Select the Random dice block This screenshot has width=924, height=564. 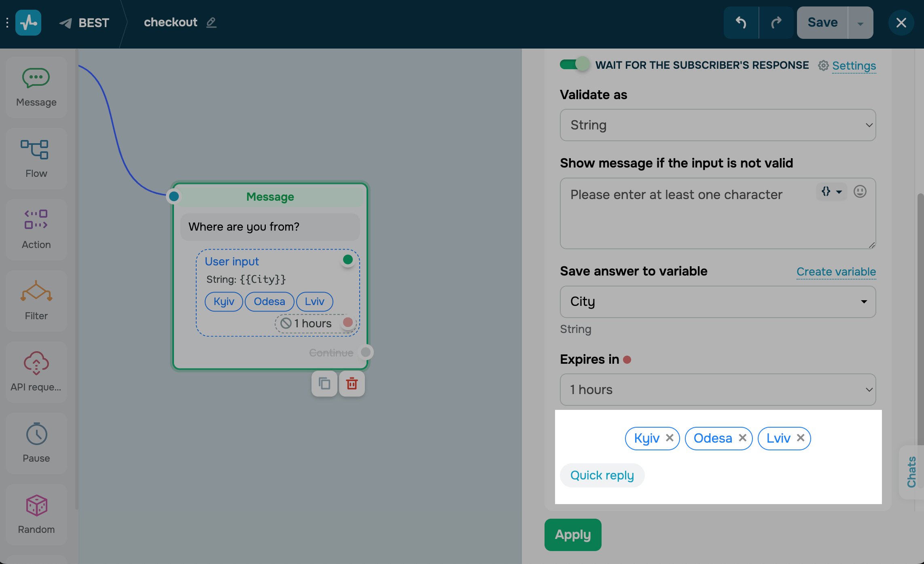pyautogui.click(x=36, y=514)
